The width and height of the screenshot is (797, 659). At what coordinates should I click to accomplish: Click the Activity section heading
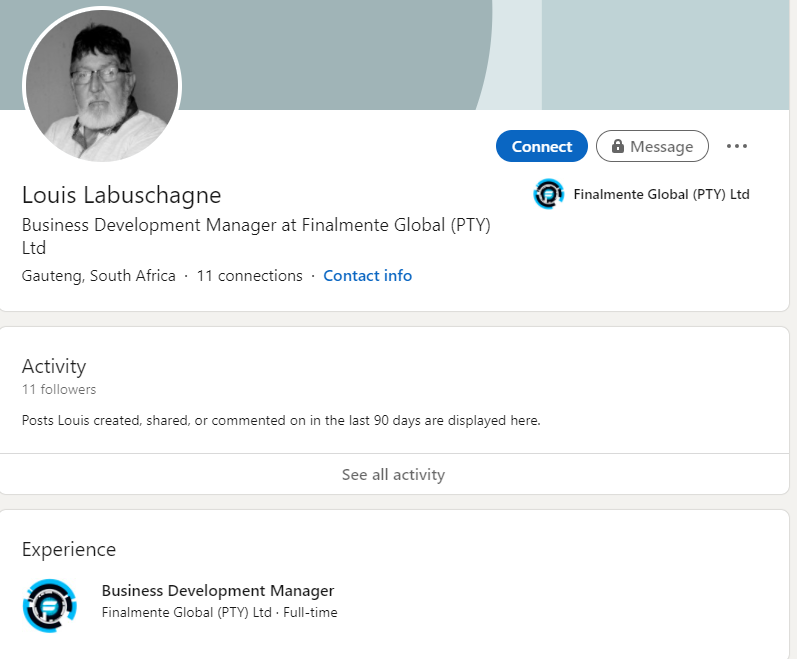pyautogui.click(x=54, y=366)
